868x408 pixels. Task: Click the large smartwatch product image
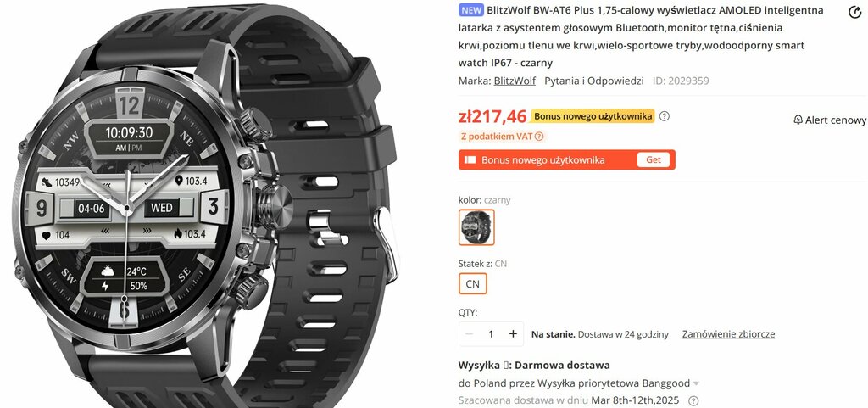(x=203, y=204)
